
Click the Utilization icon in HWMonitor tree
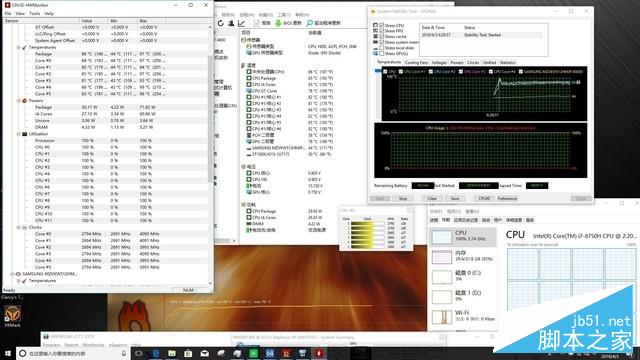point(24,134)
